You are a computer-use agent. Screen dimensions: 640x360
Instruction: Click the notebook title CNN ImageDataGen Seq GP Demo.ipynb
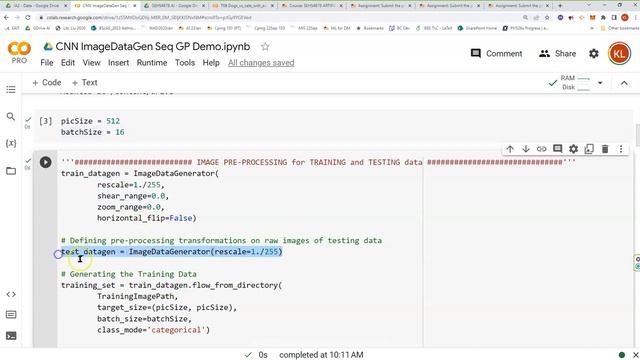coord(153,47)
